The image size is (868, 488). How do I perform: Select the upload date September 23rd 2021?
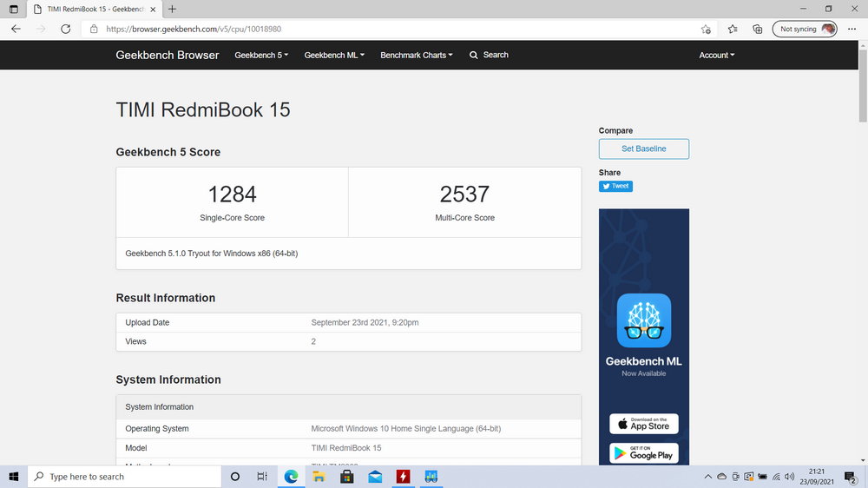pyautogui.click(x=365, y=322)
